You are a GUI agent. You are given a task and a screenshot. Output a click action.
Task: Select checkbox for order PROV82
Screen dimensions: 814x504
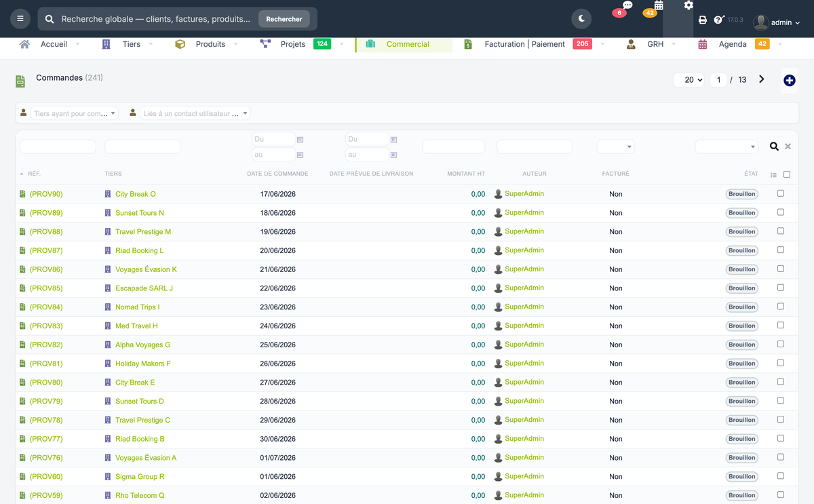point(781,344)
